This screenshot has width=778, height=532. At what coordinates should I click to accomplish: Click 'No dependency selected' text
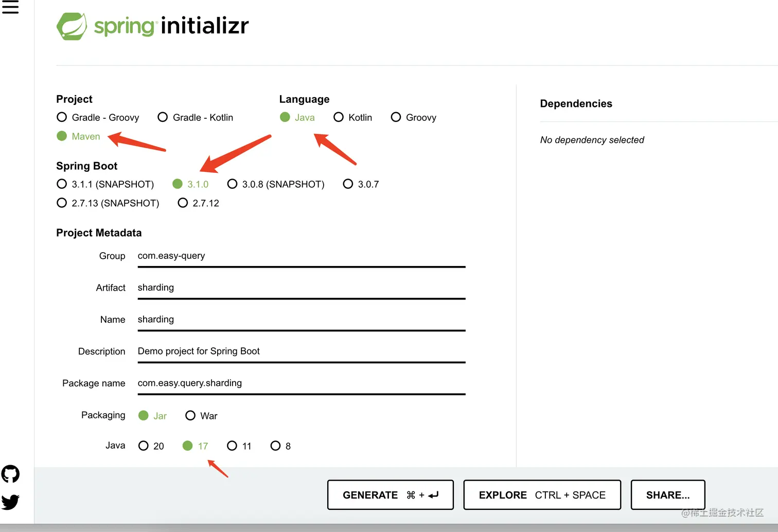click(592, 140)
